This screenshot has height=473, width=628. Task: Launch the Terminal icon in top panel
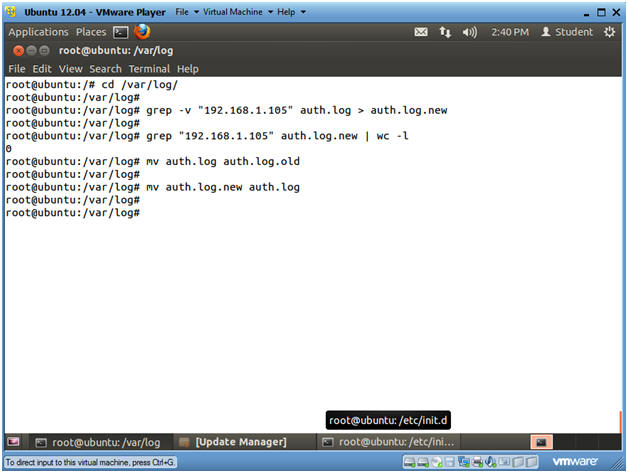(121, 32)
